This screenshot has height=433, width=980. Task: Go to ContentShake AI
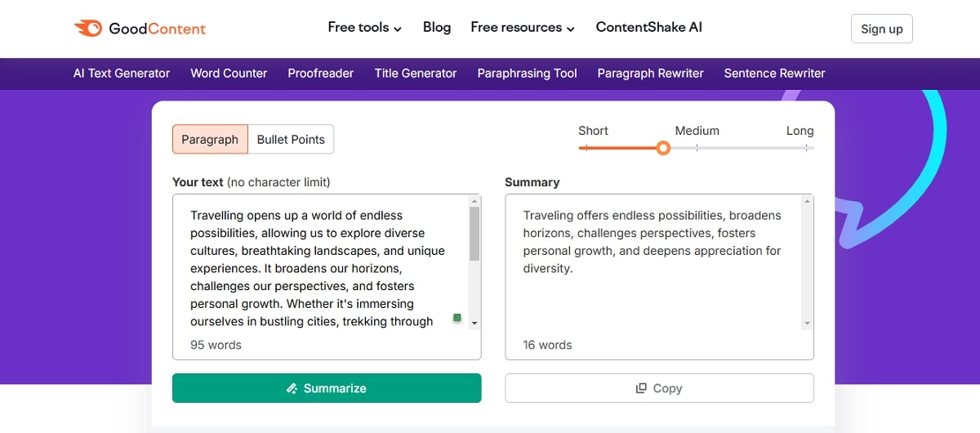[x=648, y=28]
